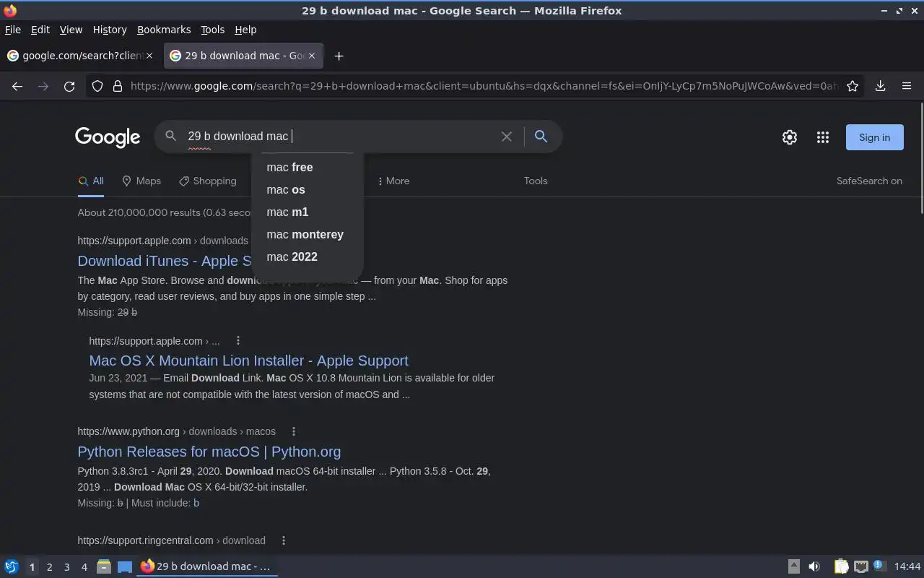Bookmark this page with the star
The width and height of the screenshot is (924, 578).
click(853, 86)
